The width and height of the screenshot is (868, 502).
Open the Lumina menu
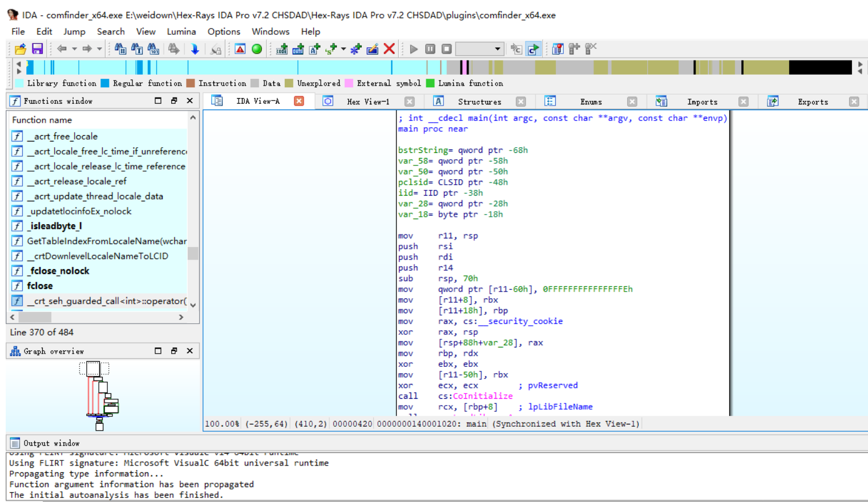(x=181, y=31)
